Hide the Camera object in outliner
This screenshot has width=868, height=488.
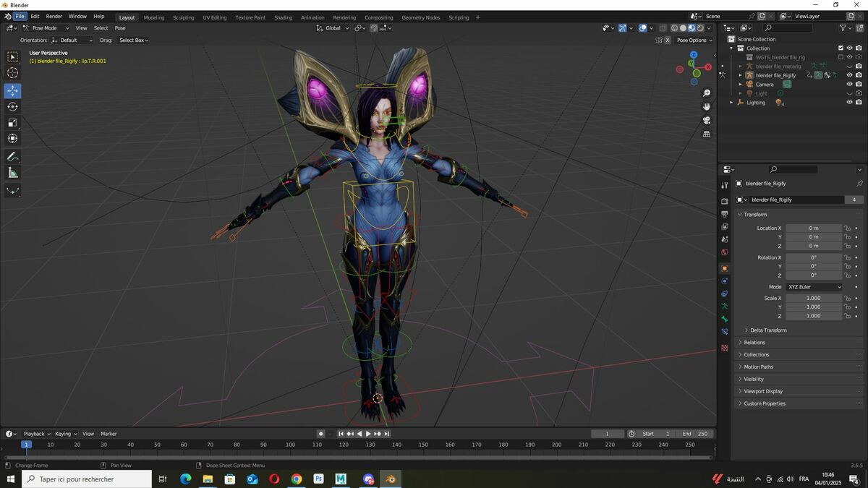[x=849, y=84]
